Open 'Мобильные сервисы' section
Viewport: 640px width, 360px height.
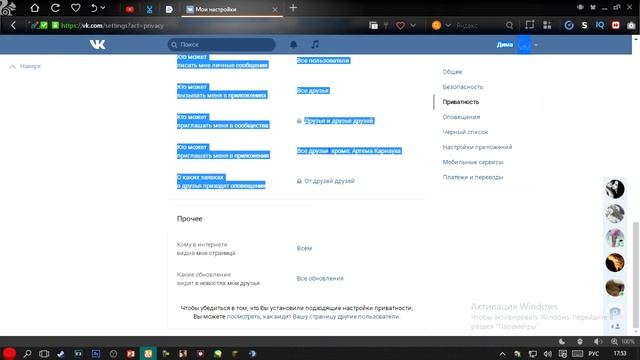[473, 162]
